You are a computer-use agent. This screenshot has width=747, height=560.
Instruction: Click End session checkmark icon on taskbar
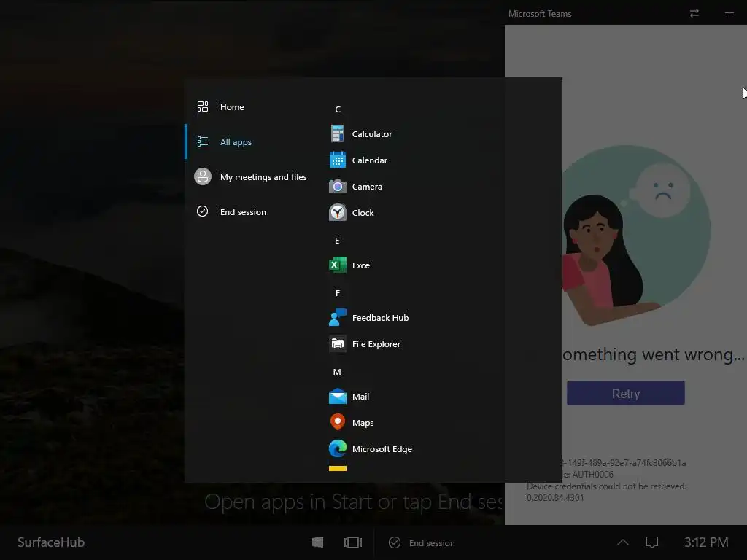click(395, 542)
